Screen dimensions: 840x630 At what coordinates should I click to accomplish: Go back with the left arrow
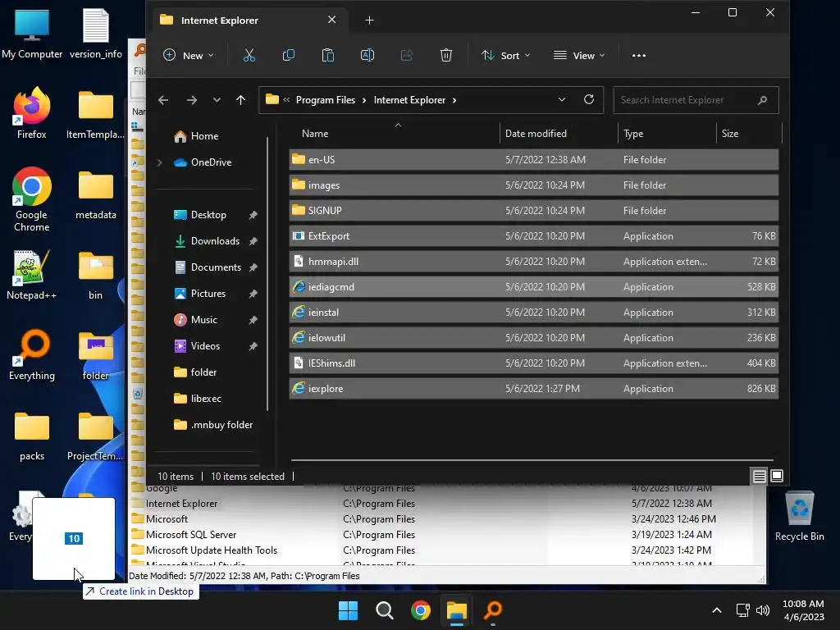tap(163, 100)
